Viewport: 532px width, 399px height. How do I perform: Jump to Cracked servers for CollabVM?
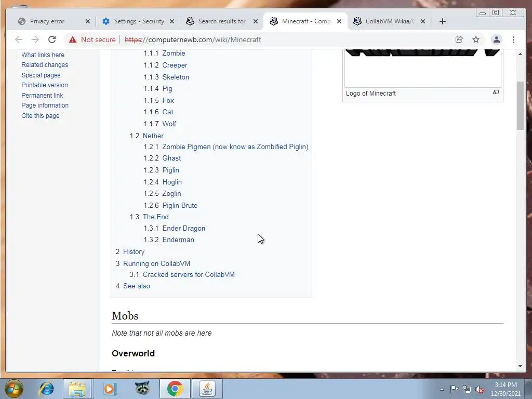(x=182, y=274)
